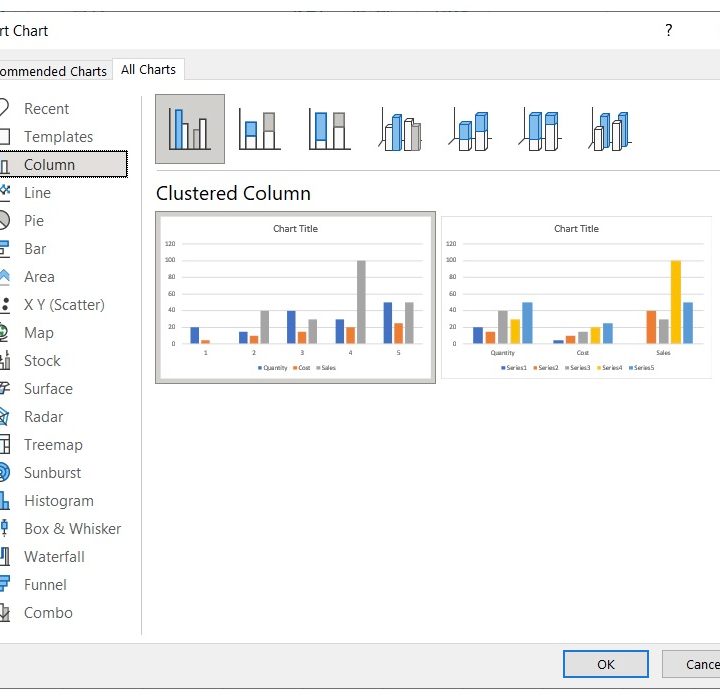Choose the Map chart type label
The height and width of the screenshot is (700, 720).
point(39,333)
